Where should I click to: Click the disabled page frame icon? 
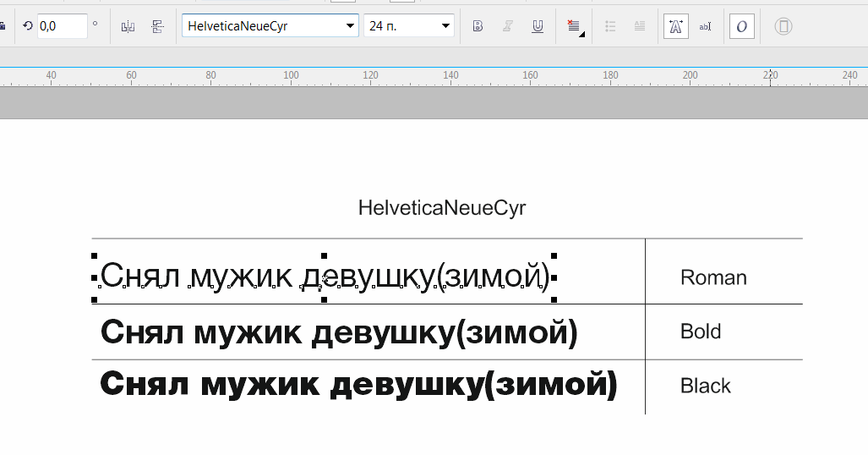(783, 26)
